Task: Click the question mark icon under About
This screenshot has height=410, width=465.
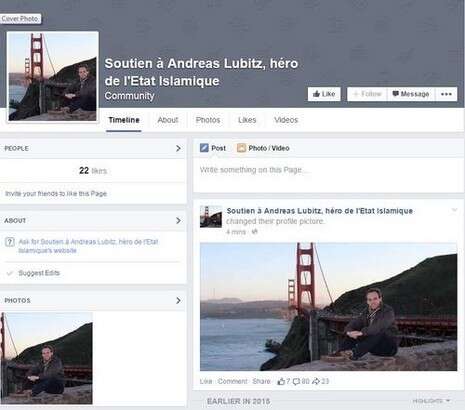Action: (x=10, y=242)
